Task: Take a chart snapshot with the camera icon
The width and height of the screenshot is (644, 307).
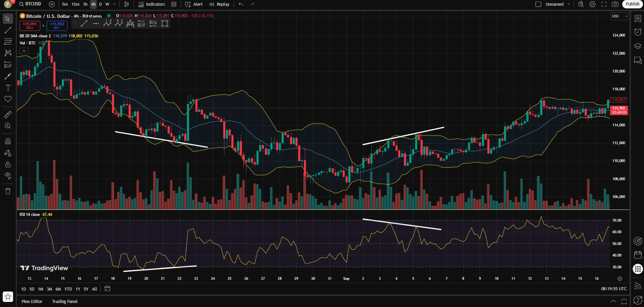Action: [615, 4]
